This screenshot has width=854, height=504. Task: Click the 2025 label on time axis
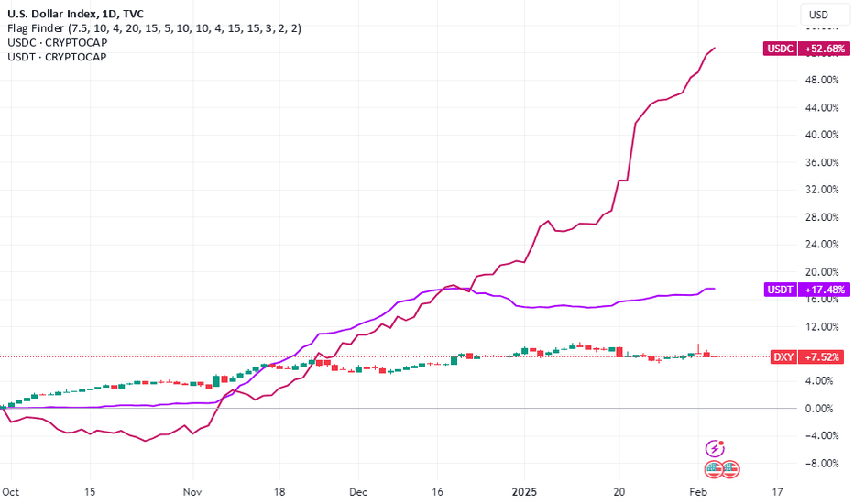[x=524, y=492]
